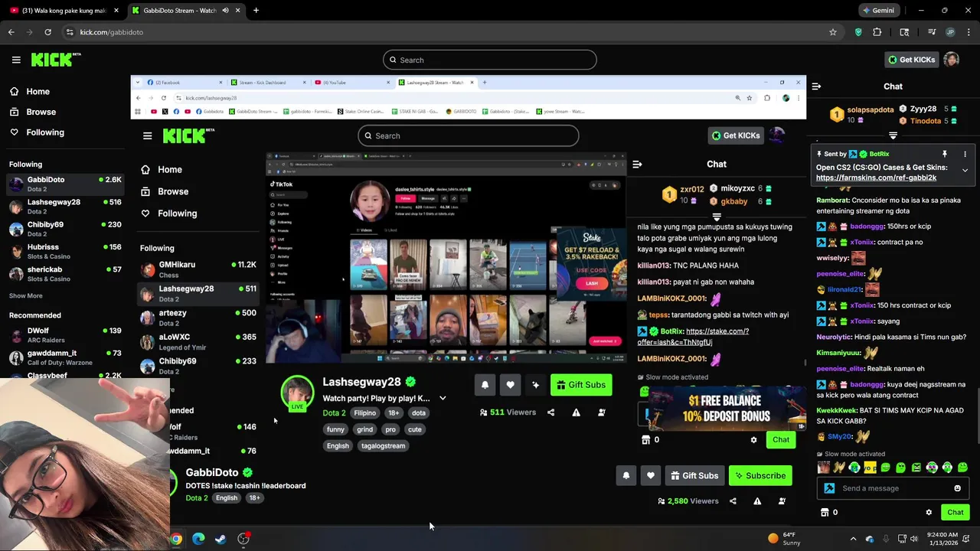Click the weather widget showing 64°F Sunny

point(784,539)
